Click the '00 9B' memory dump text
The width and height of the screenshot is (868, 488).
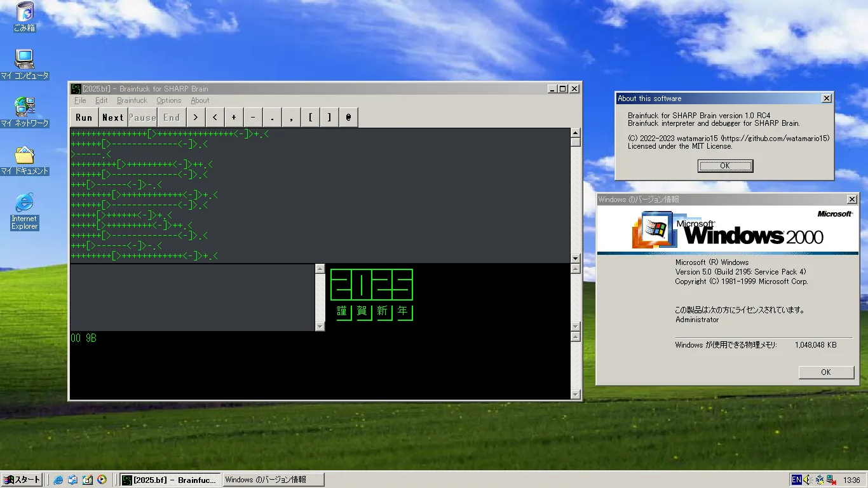(x=83, y=338)
